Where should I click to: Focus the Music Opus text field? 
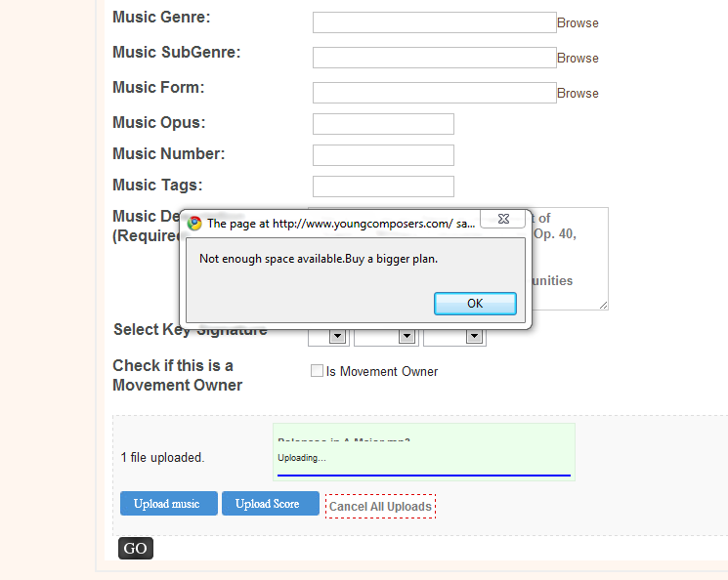[383, 124]
